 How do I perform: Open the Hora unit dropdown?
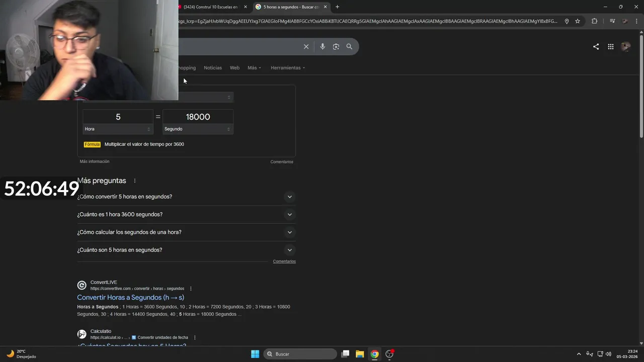click(x=118, y=129)
